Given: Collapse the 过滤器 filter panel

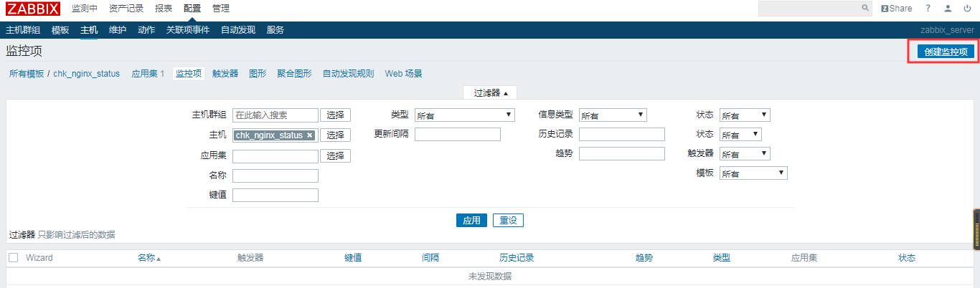Looking at the screenshot, I should (x=490, y=93).
